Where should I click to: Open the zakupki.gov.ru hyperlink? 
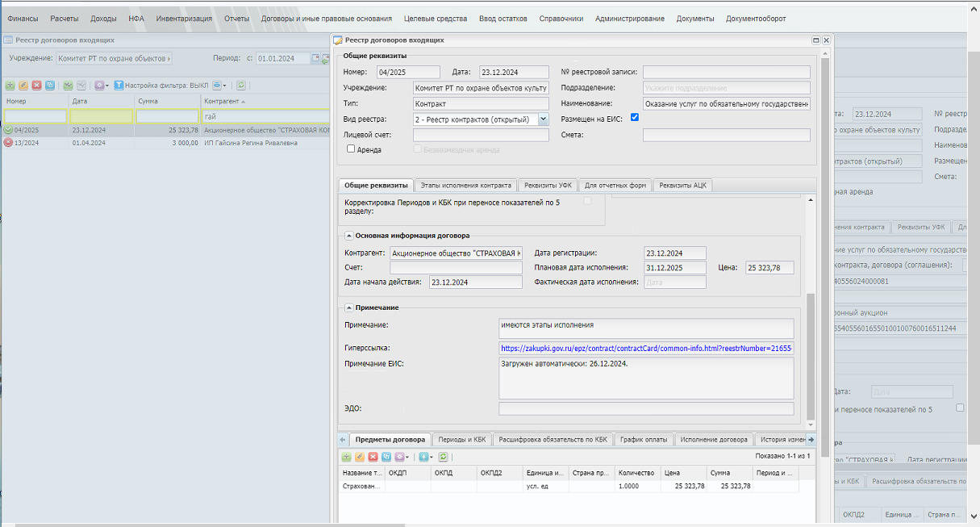(x=646, y=348)
